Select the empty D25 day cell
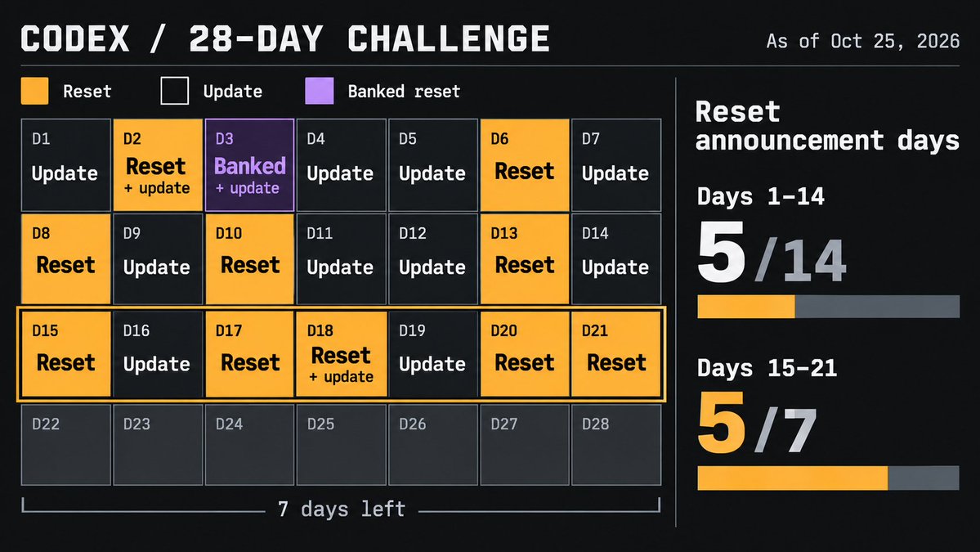Viewport: 980px width, 552px height. tap(342, 445)
